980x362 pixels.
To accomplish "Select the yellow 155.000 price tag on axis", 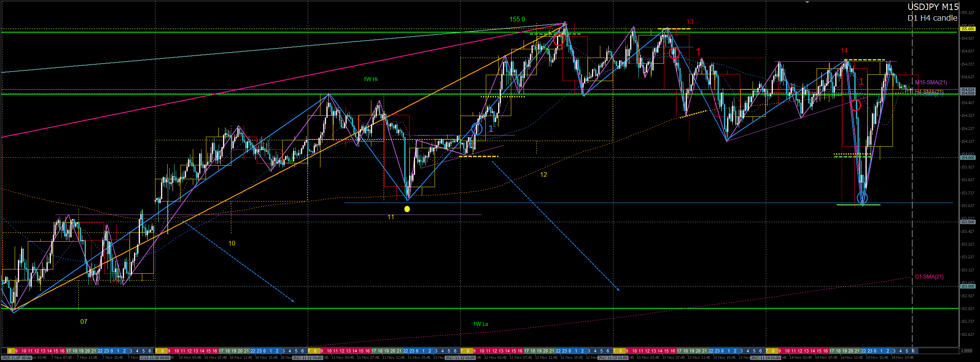I will click(x=967, y=29).
